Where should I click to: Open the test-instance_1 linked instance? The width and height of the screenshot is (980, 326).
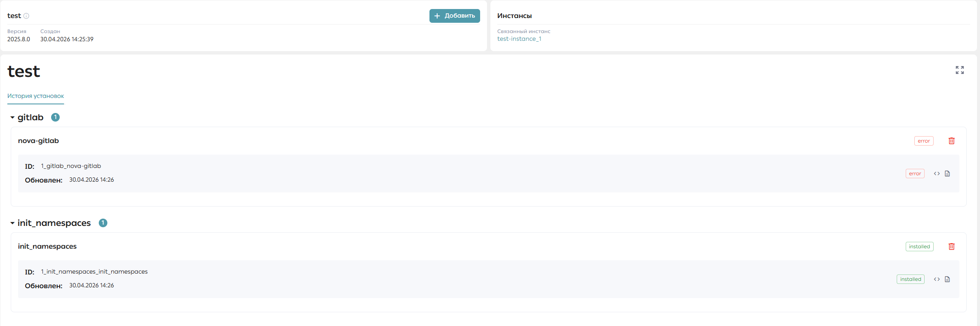click(x=519, y=39)
